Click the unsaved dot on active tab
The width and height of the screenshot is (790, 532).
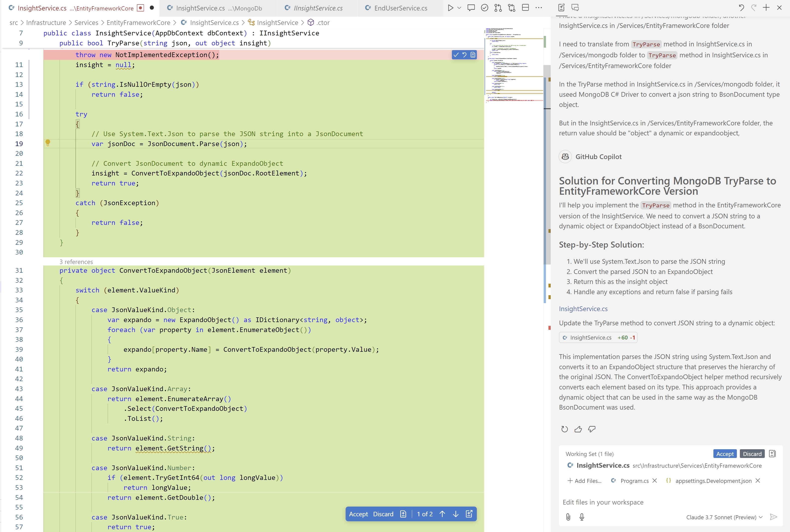[x=152, y=8]
